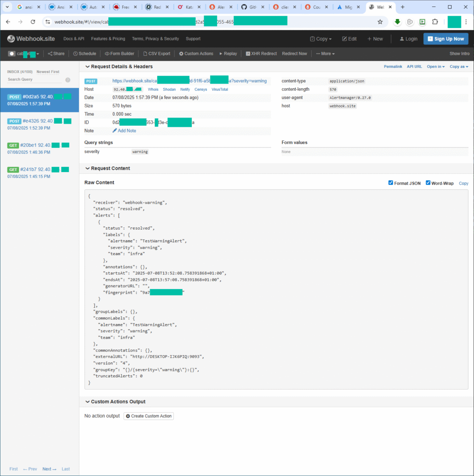Open the Support page
Image resolution: width=474 pixels, height=476 pixels.
point(193,39)
